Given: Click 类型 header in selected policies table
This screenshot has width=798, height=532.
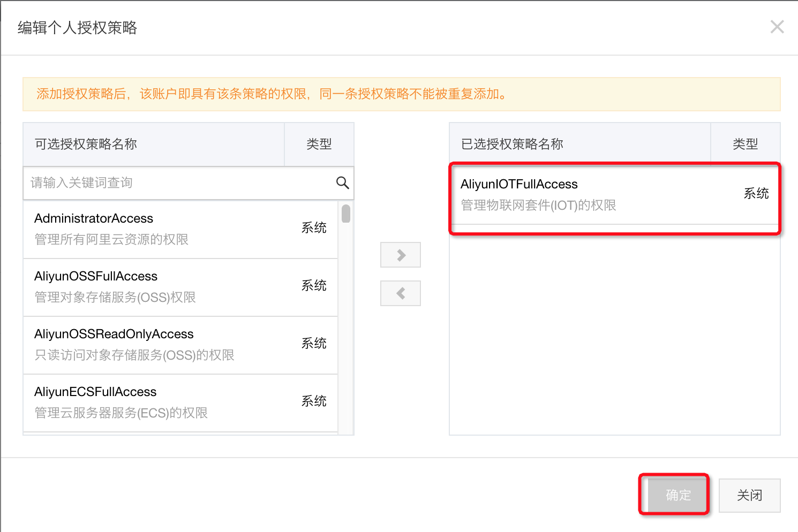Looking at the screenshot, I should [x=746, y=144].
